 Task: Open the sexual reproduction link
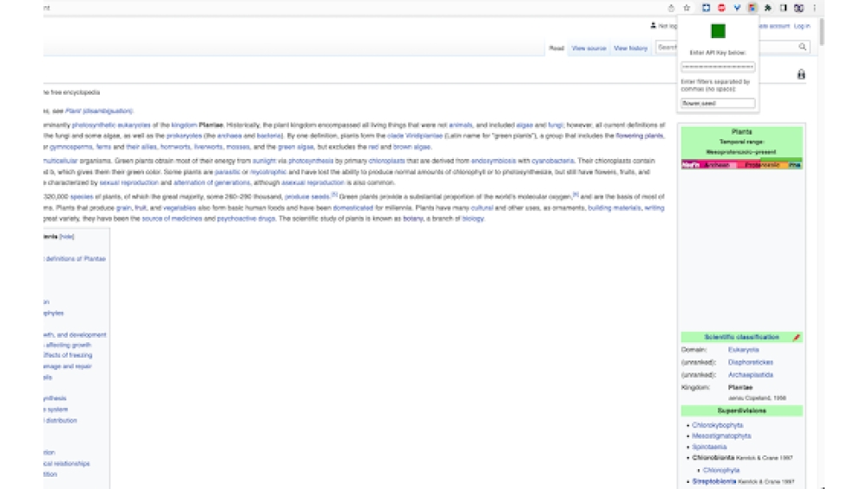pyautogui.click(x=129, y=182)
